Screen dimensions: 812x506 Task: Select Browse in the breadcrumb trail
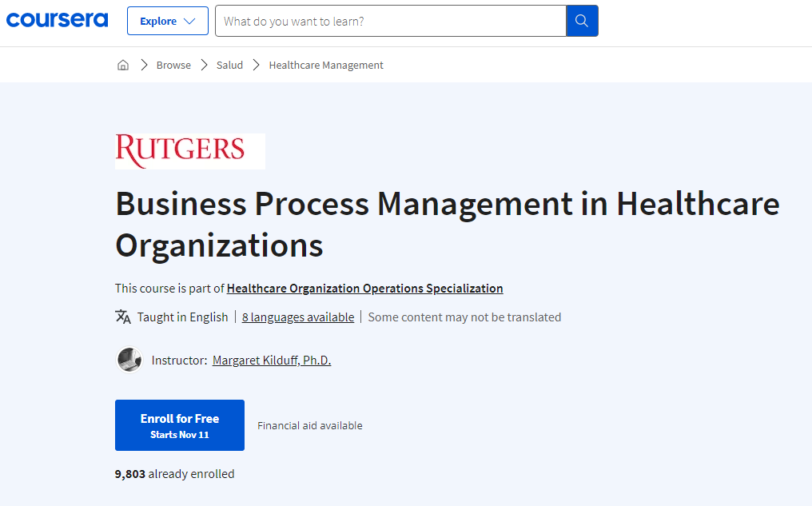point(173,65)
